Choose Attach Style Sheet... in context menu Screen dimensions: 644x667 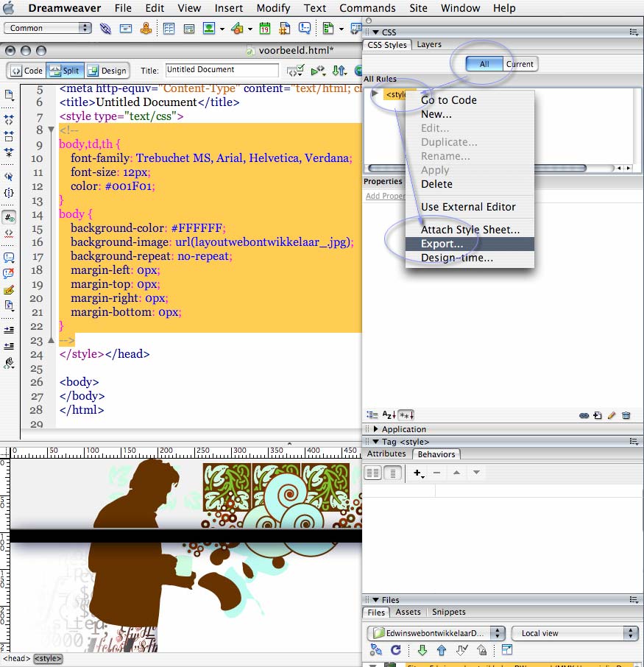pos(470,230)
